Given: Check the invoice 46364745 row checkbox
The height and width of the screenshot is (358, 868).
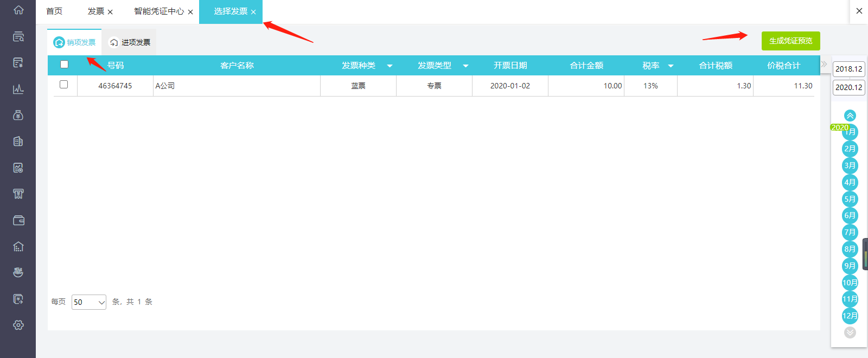Looking at the screenshot, I should [64, 85].
